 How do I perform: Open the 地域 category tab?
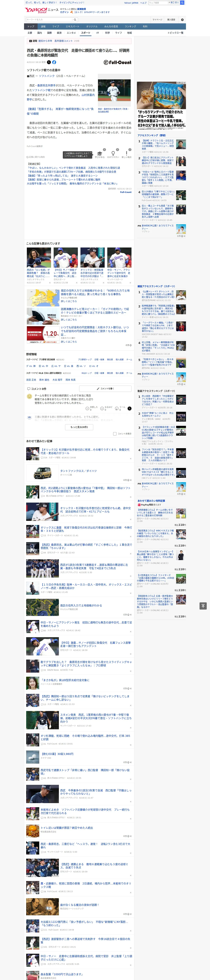(129, 33)
